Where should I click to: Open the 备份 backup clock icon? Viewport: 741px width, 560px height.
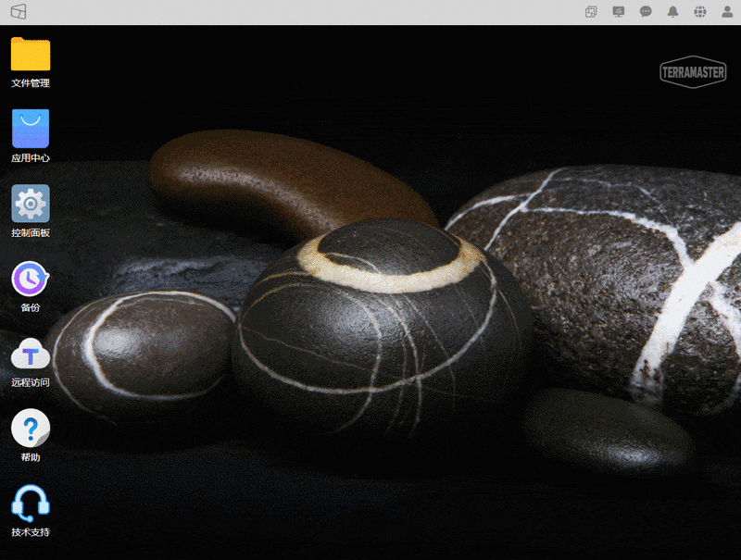click(x=31, y=279)
